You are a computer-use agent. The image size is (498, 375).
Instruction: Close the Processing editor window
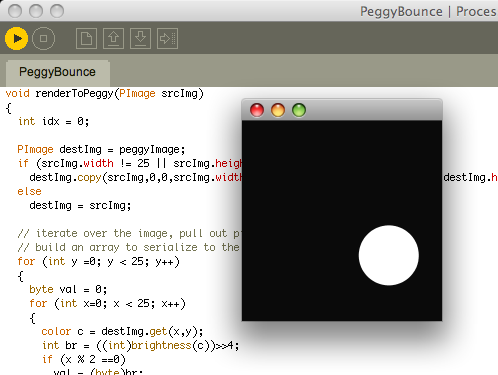(x=15, y=11)
